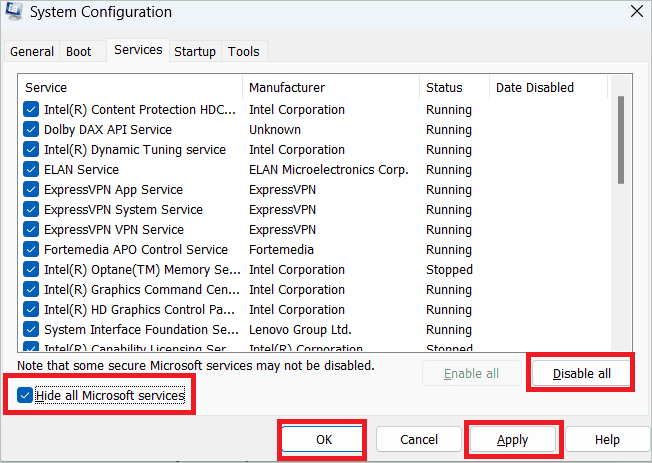Select the Services tab
The width and height of the screenshot is (652, 463).
[x=138, y=50]
